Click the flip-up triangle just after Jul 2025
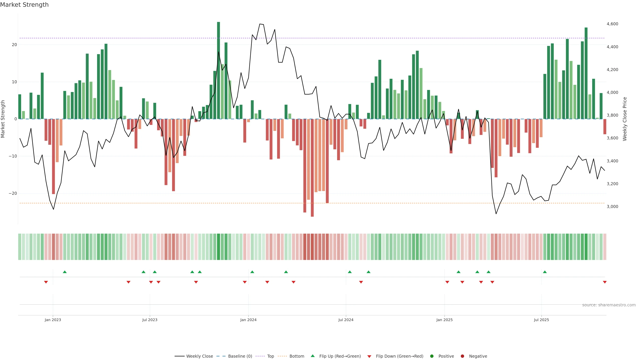Image resolution: width=644 pixels, height=362 pixels. tap(545, 272)
